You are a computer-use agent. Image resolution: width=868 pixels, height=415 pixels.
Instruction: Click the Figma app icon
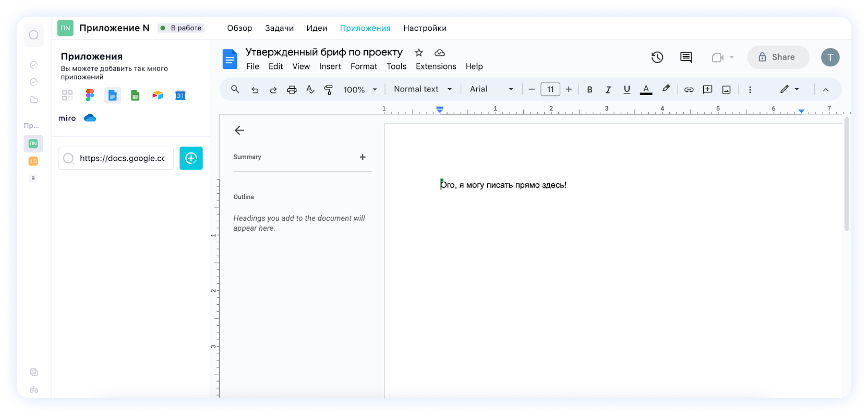click(90, 96)
